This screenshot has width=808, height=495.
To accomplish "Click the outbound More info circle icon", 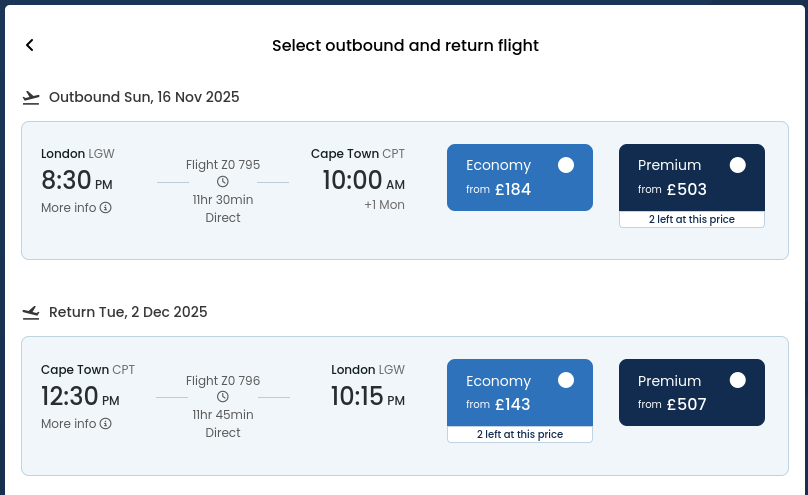I will pyautogui.click(x=106, y=208).
